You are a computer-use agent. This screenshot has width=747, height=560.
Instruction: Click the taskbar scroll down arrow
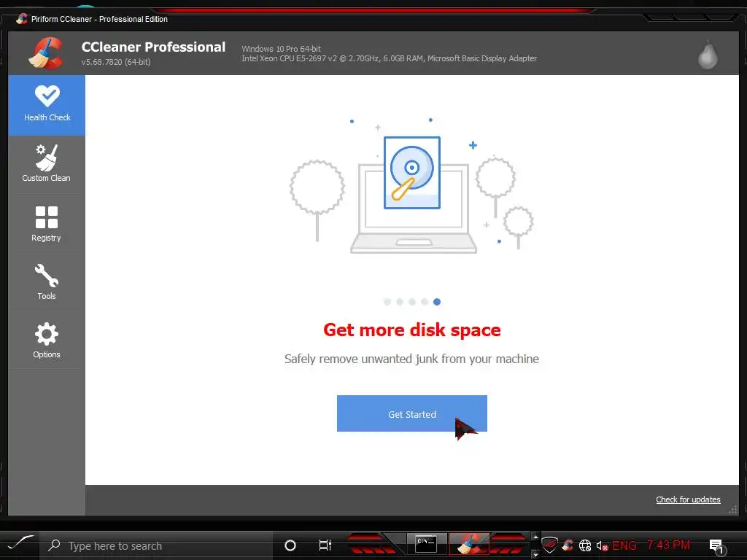[x=535, y=554]
